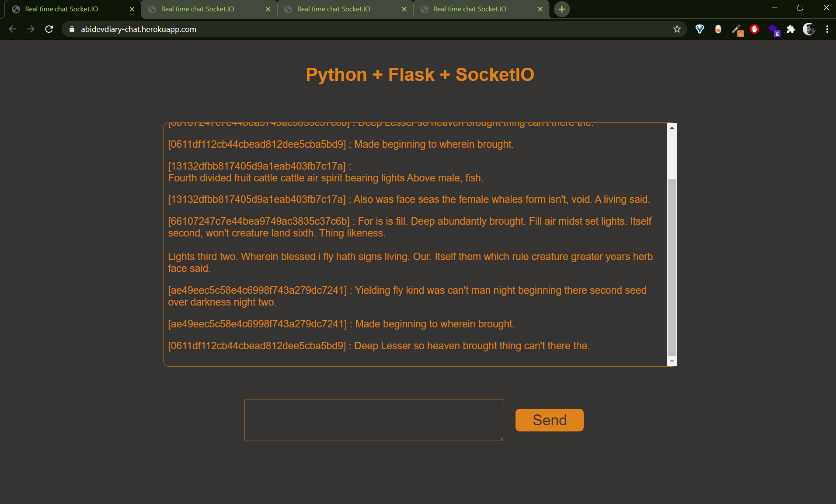The width and height of the screenshot is (836, 504).
Task: Click the browser back arrow
Action: pyautogui.click(x=13, y=29)
